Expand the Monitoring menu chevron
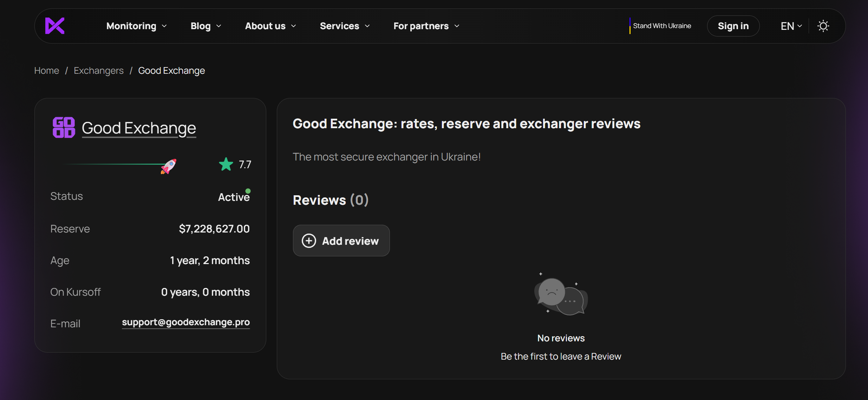This screenshot has width=868, height=400. click(164, 26)
